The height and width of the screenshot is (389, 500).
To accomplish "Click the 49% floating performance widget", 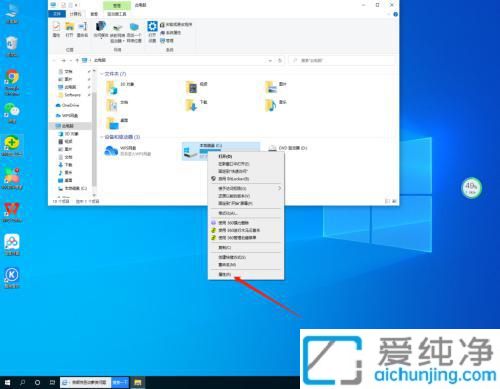I will click(471, 188).
